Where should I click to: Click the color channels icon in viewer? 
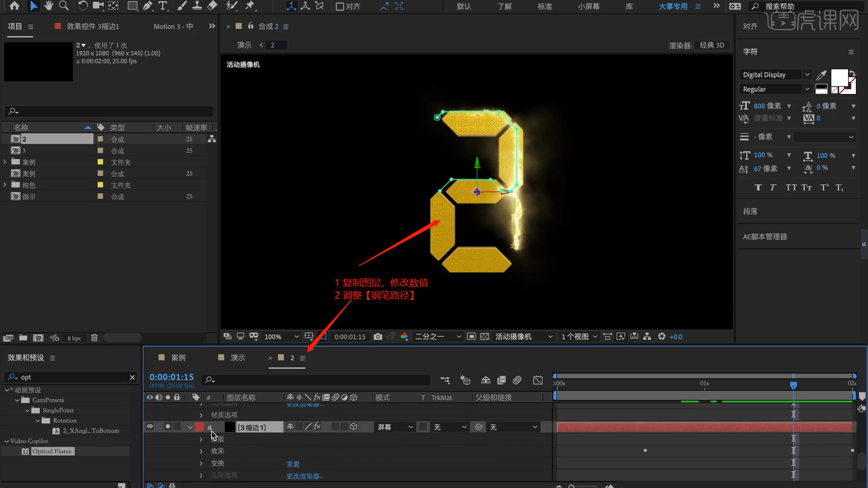pos(404,337)
